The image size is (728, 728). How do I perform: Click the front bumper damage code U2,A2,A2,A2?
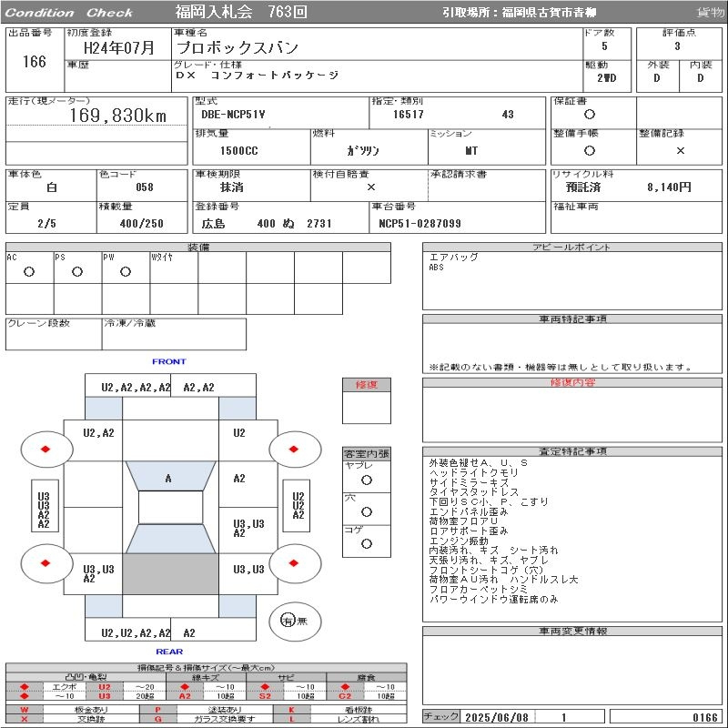coord(136,388)
